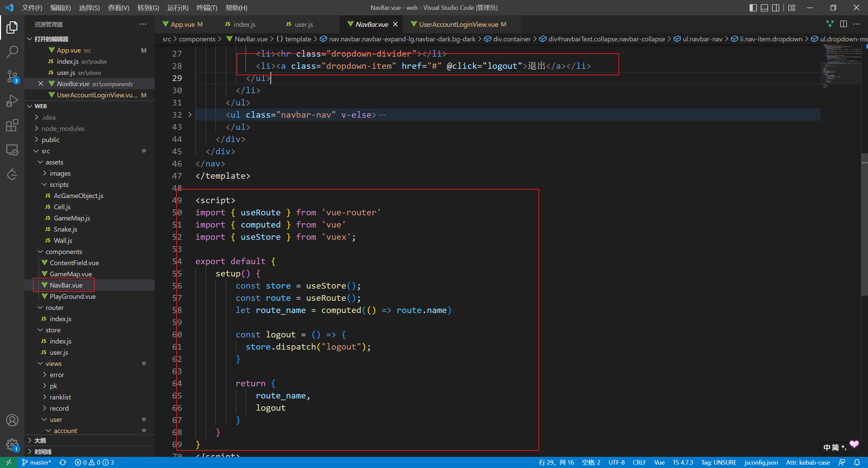Select language mode Vue in status bar
Image resolution: width=868 pixels, height=468 pixels.
tap(659, 462)
